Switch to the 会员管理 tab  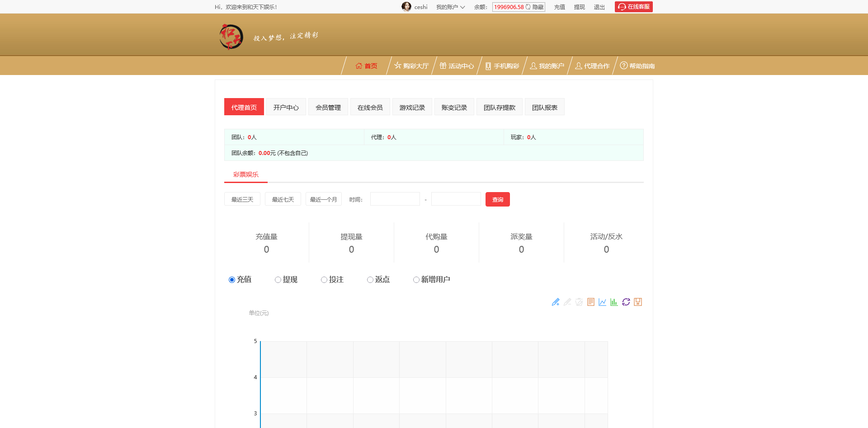[328, 107]
